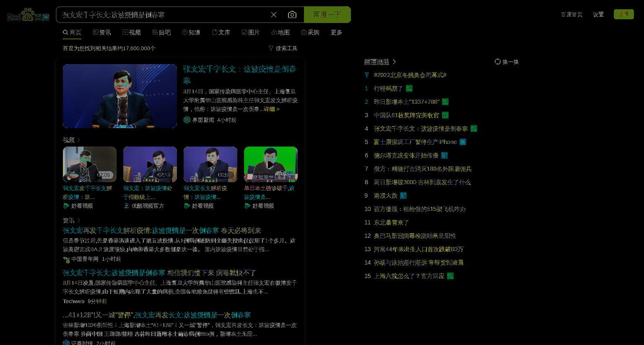
Task: Play the 单日本土确诊破千 video
Action: (271, 164)
